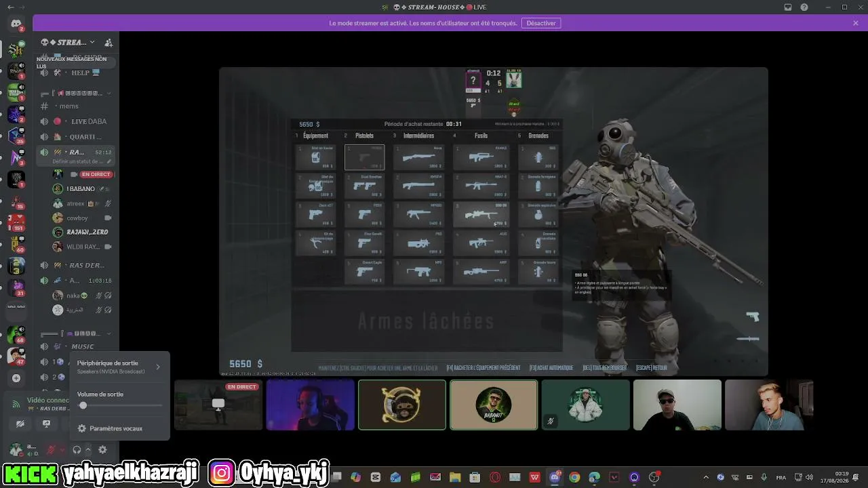Open microphone input options arrow
Viewport: 868px width, 488px height.
(62, 449)
